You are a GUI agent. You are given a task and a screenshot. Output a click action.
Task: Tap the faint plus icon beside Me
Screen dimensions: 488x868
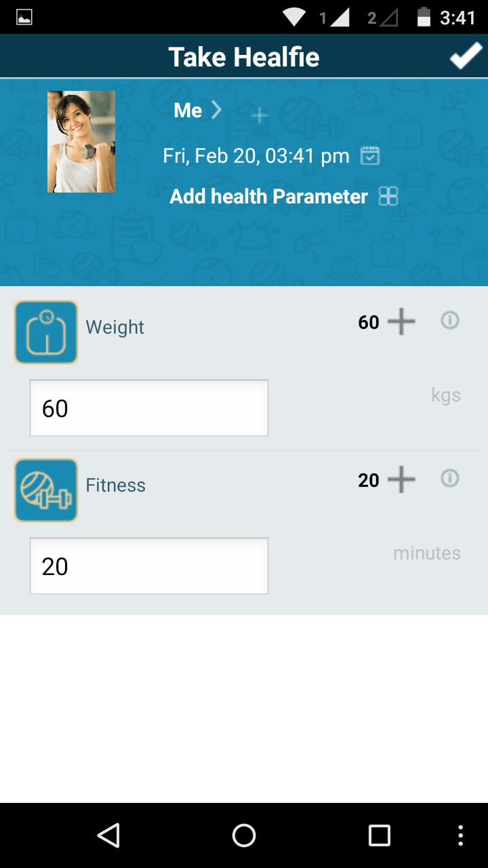259,115
